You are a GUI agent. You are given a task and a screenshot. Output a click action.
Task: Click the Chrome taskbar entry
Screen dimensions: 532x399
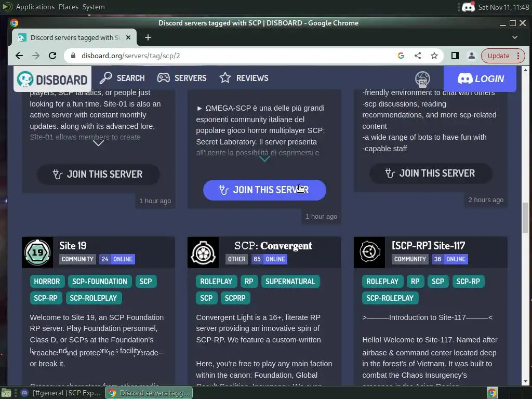tap(149, 393)
